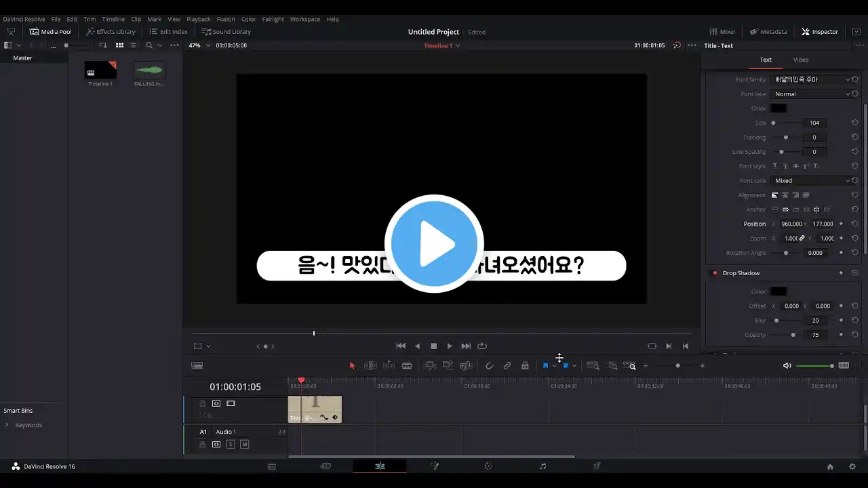Image resolution: width=868 pixels, height=488 pixels.
Task: Open the Font family dropdown
Action: coord(812,79)
